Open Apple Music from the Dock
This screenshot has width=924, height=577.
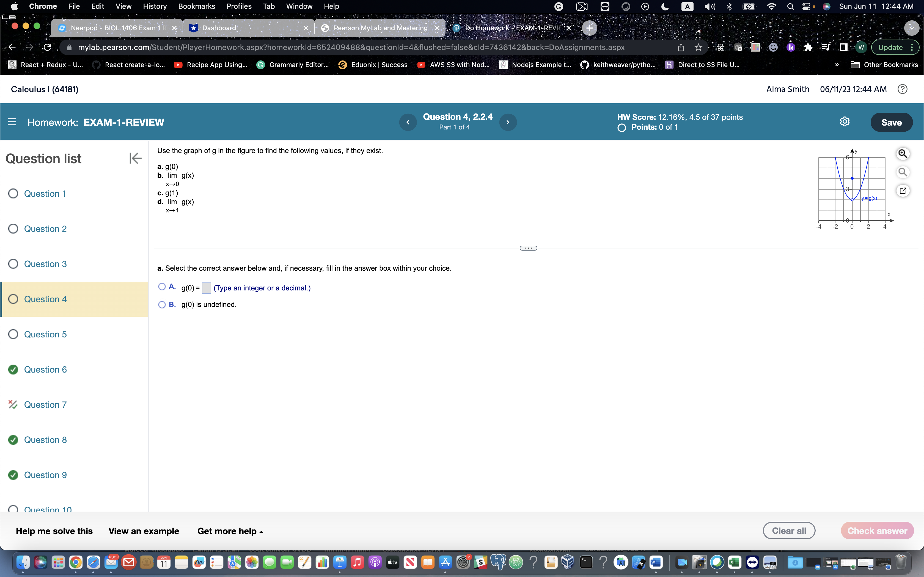tap(358, 562)
